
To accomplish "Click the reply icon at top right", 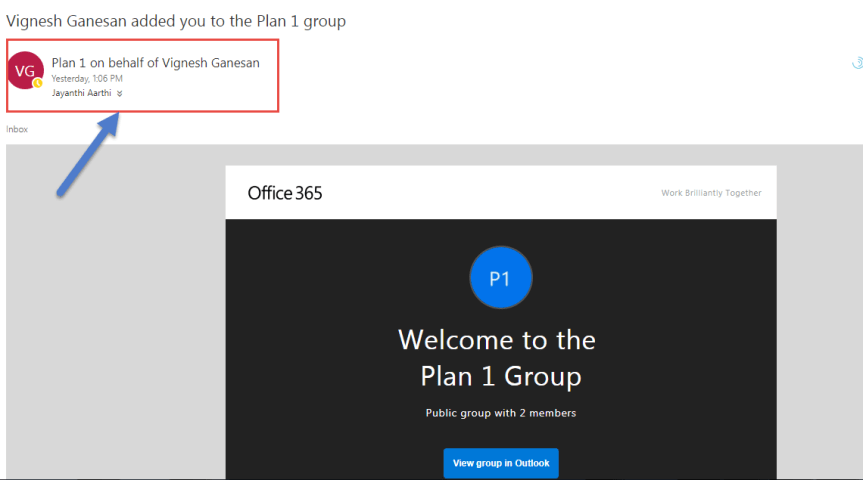I will coord(857,63).
